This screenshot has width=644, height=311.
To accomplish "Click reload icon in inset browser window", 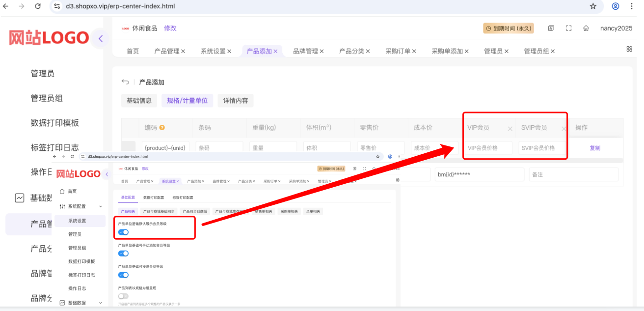I will point(72,156).
